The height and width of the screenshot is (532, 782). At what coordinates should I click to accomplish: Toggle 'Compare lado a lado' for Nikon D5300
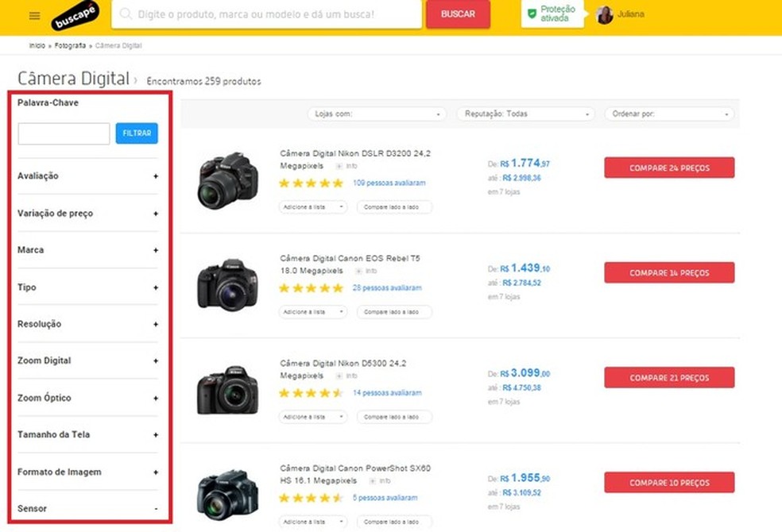(x=394, y=416)
